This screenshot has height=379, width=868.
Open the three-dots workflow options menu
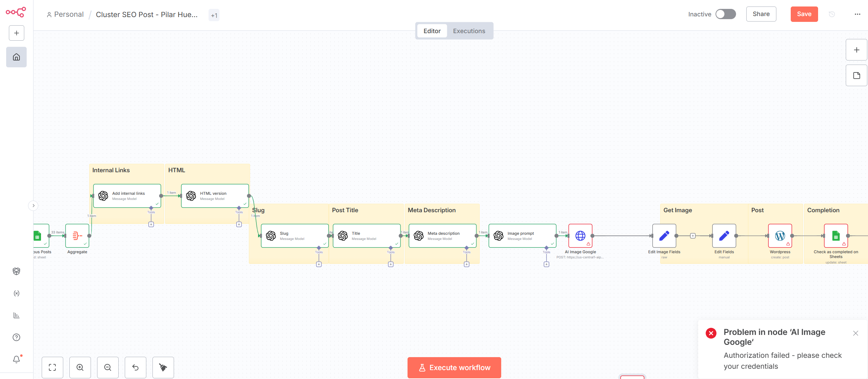[857, 14]
